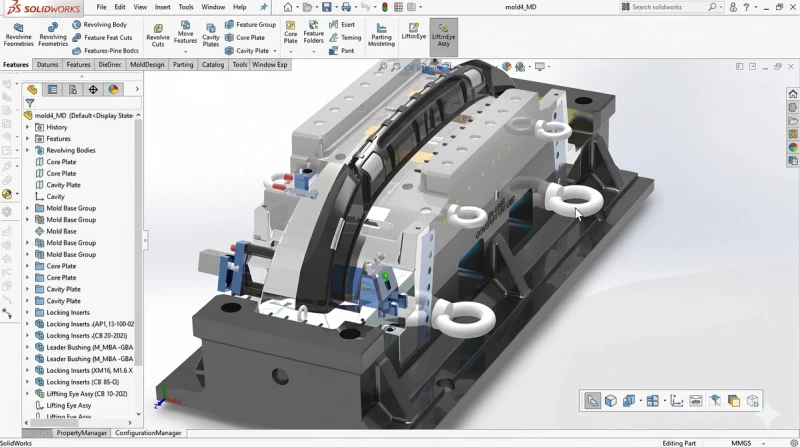Expand the History tree node
Viewport: 800px width, 447px height.
[x=28, y=127]
